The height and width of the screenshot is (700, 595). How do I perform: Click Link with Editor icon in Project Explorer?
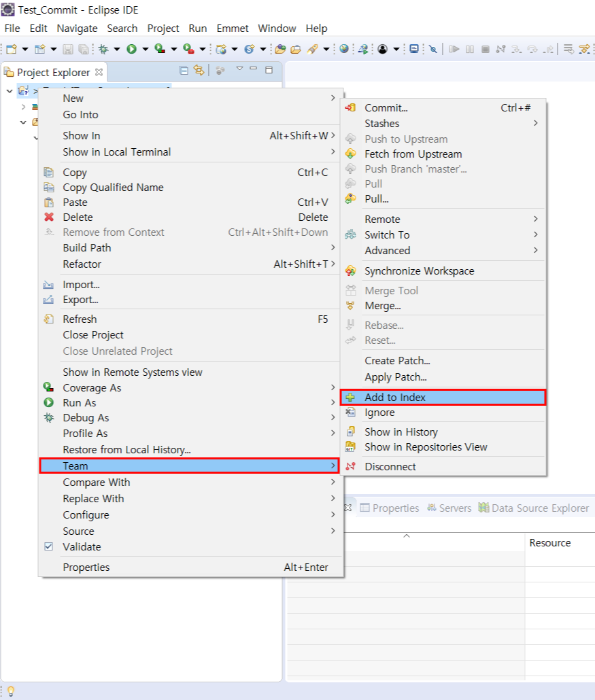pyautogui.click(x=199, y=70)
